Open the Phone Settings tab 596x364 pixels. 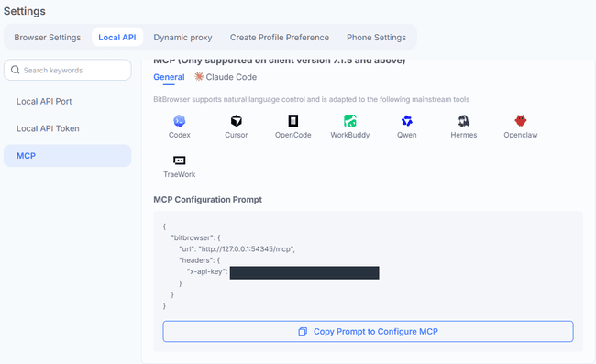[376, 38]
